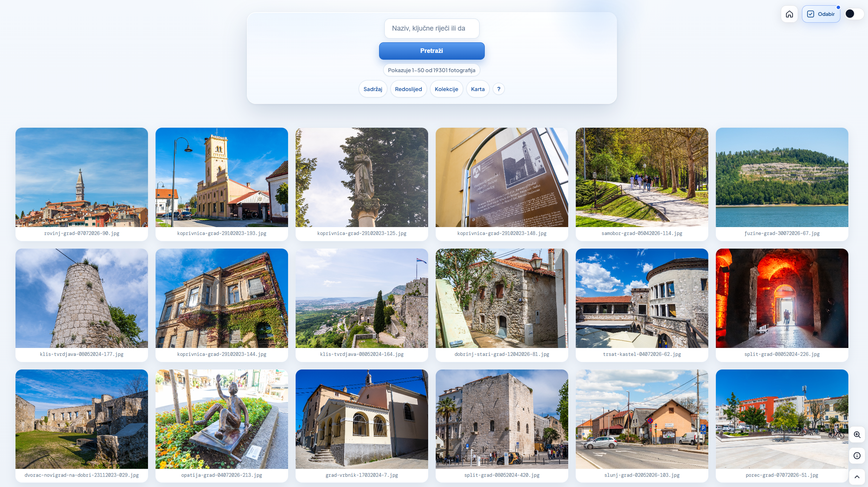Open samobor-grad-05042026-114.jpg park photo
The image size is (868, 487).
(x=642, y=177)
